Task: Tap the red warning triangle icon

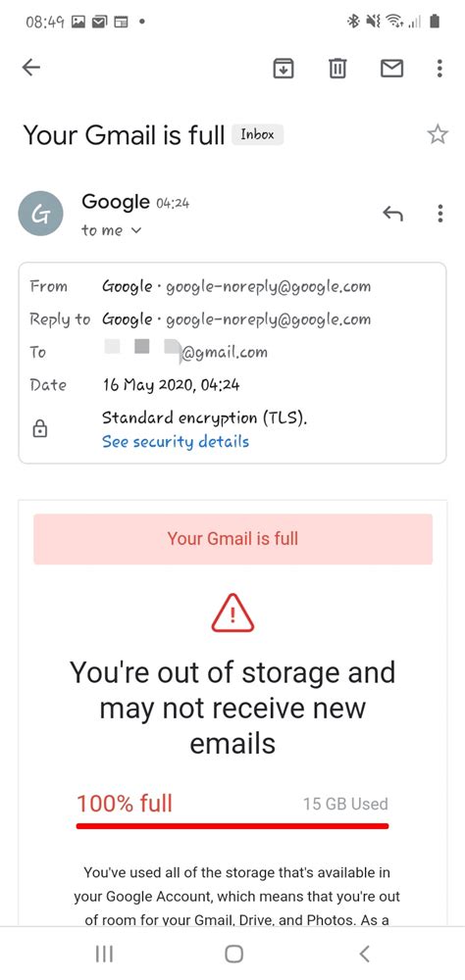Action: click(x=232, y=612)
